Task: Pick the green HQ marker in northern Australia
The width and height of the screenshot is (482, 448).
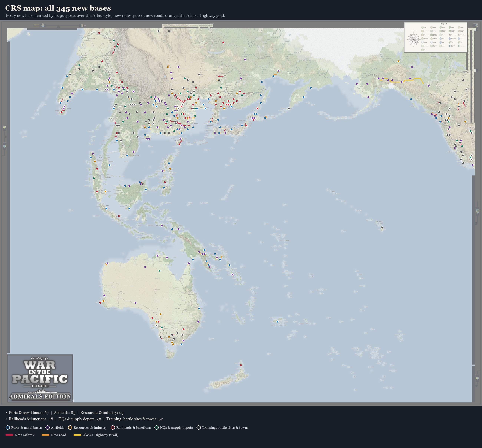Action: pyautogui.click(x=159, y=271)
